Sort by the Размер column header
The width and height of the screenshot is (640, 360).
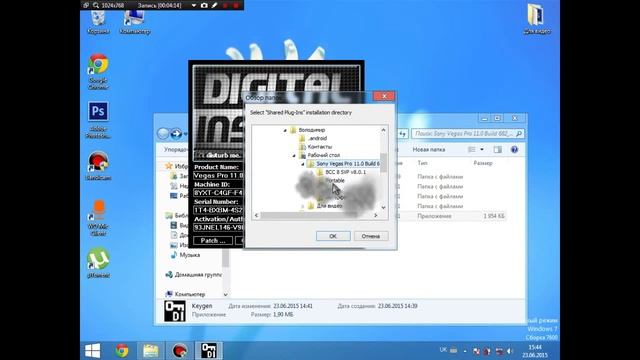483,163
